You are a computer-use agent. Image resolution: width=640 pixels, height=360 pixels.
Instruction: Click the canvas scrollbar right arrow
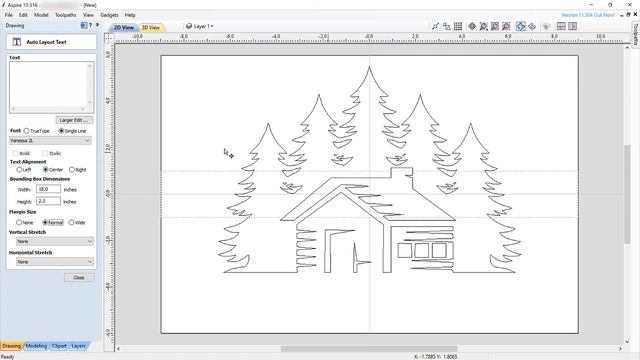click(620, 349)
